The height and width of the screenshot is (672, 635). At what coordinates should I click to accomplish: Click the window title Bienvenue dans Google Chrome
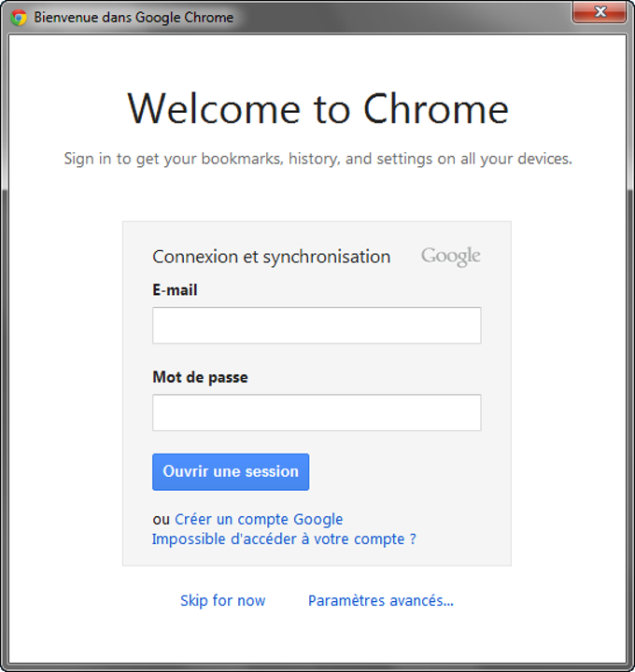pyautogui.click(x=134, y=17)
